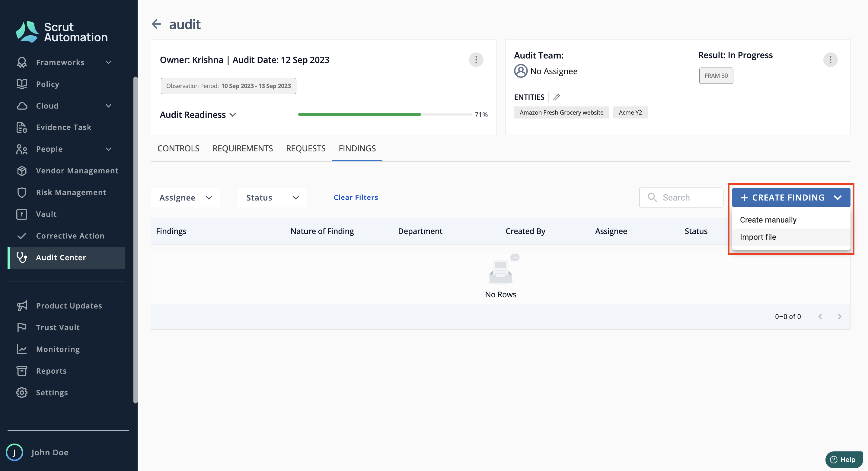Viewport: 868px width, 471px height.
Task: Expand the People menu chevron
Action: pos(109,149)
